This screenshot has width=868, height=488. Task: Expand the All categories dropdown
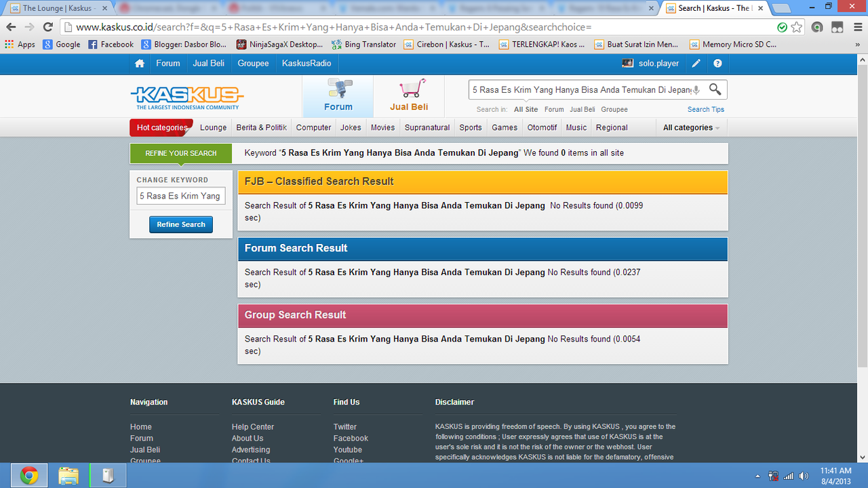pyautogui.click(x=691, y=127)
